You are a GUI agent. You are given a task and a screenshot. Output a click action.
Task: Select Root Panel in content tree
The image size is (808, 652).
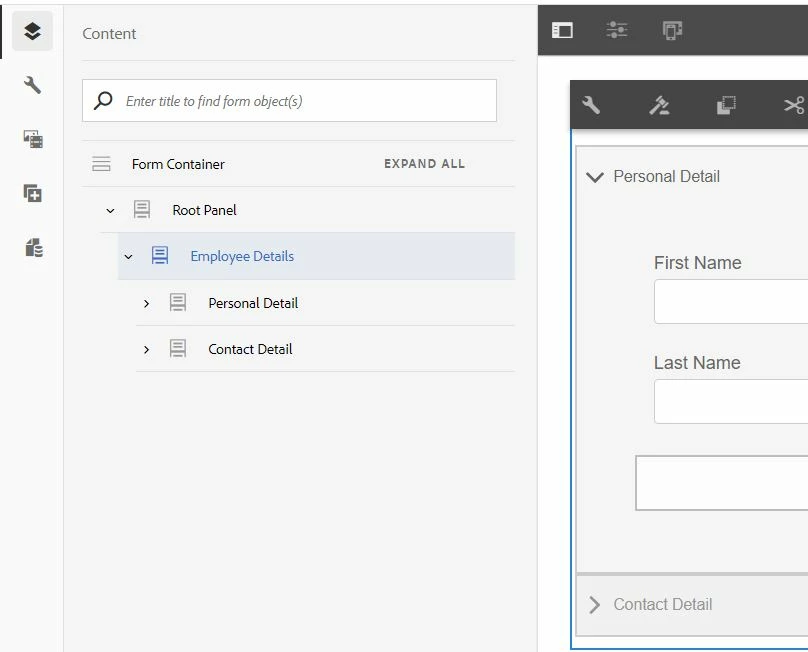click(x=205, y=210)
